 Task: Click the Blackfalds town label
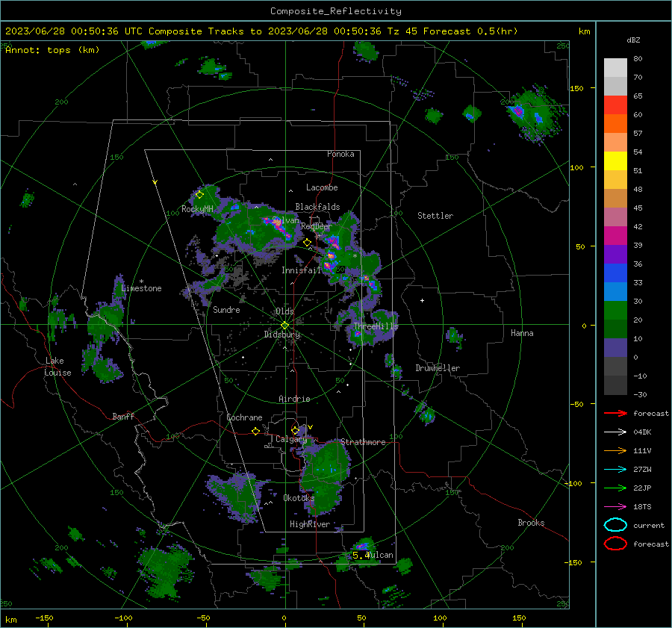tap(317, 207)
